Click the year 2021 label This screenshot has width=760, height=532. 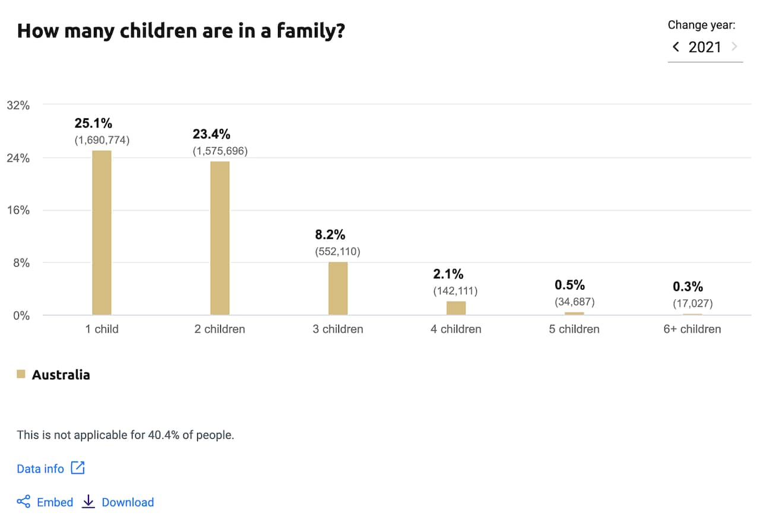pos(706,47)
